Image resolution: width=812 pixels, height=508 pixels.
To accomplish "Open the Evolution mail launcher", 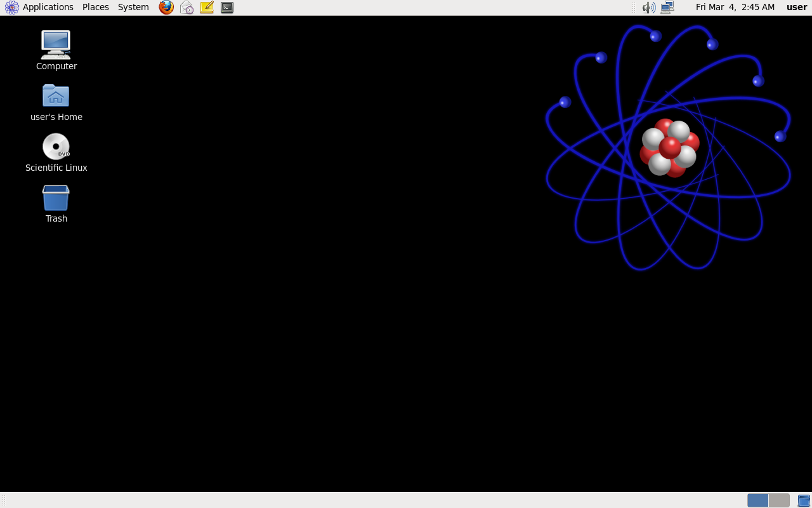I will (187, 8).
